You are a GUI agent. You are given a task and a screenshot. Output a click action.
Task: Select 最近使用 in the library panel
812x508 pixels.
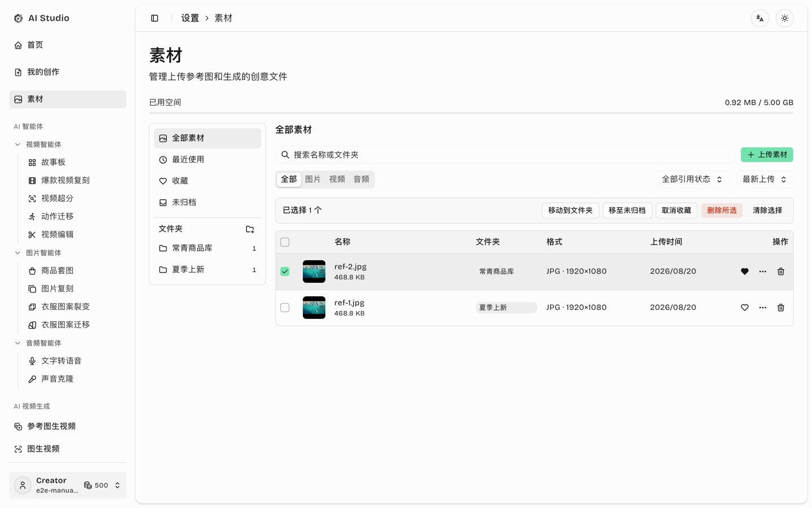click(208, 160)
